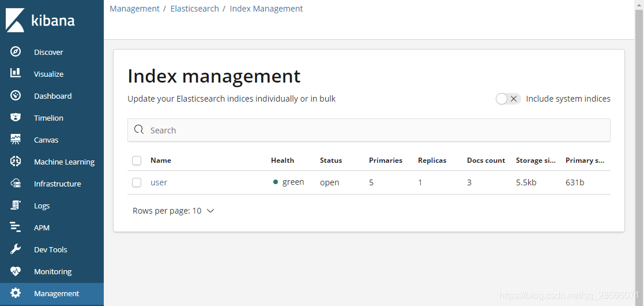Screen dimensions: 644x306
Task: Open Logs via document icon
Action: pos(15,205)
